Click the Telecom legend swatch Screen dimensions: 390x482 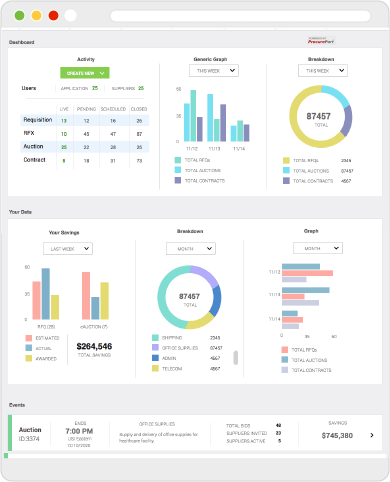click(155, 368)
